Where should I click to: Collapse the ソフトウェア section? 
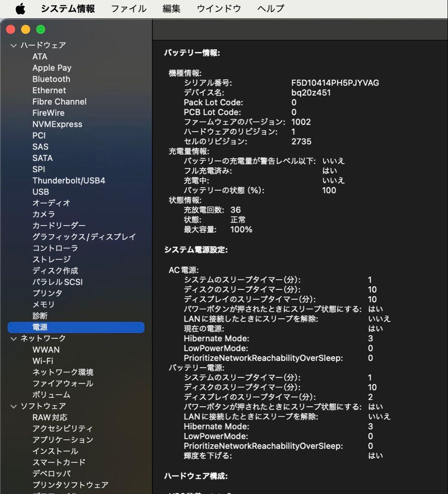click(13, 406)
